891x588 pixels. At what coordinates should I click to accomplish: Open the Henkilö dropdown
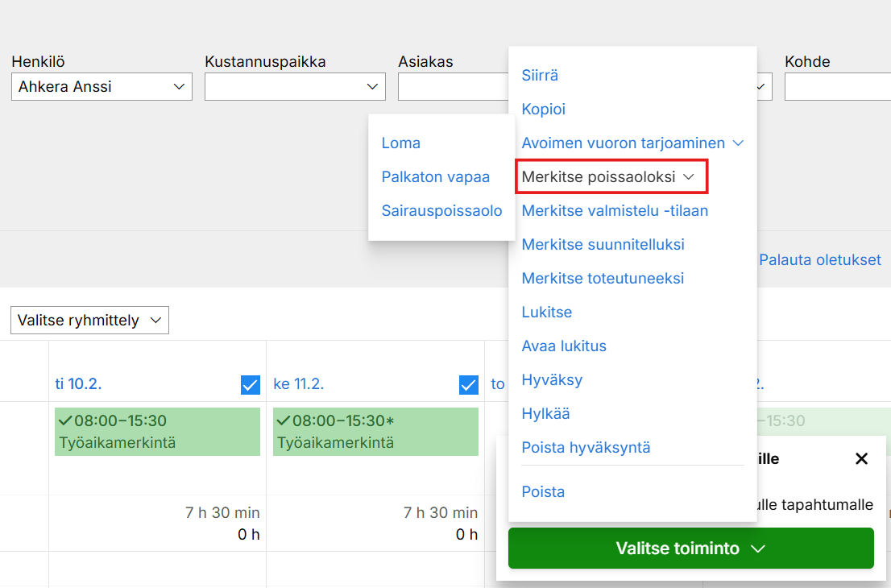[x=102, y=87]
